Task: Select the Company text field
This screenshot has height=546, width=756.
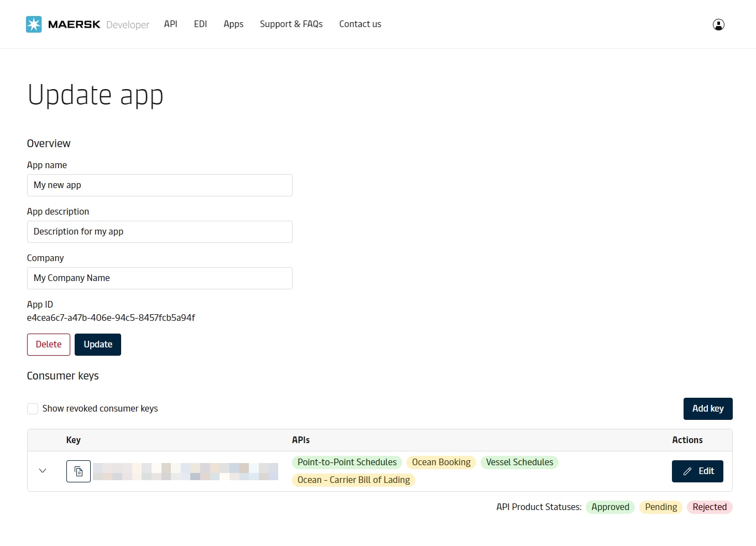Action: coord(159,278)
